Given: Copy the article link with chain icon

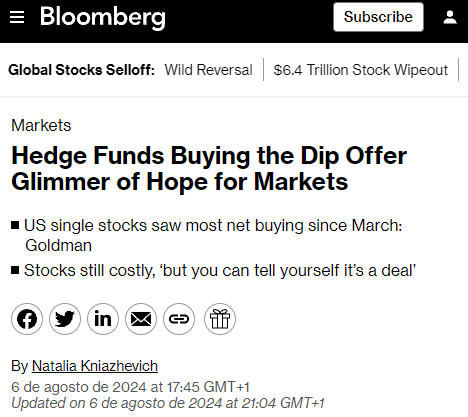Looking at the screenshot, I should 179,319.
